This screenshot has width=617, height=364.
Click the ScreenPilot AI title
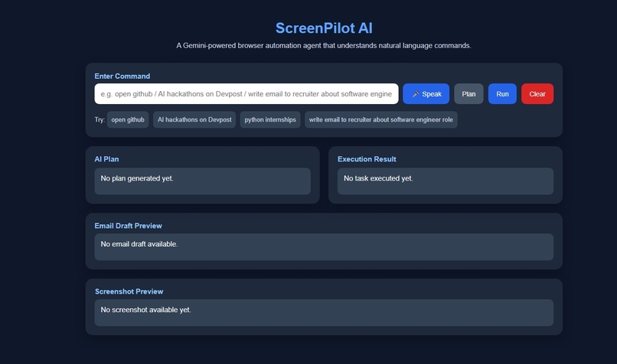coord(324,28)
